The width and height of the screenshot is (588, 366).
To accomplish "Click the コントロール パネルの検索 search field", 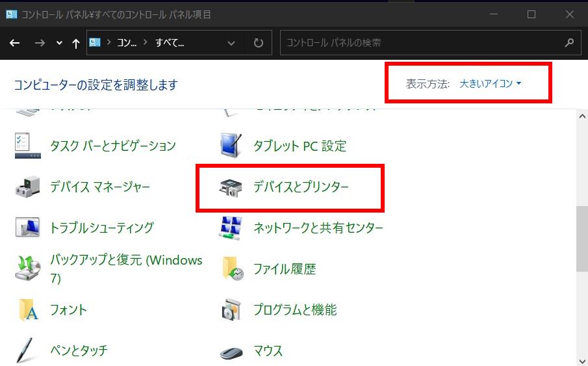I will [x=422, y=43].
